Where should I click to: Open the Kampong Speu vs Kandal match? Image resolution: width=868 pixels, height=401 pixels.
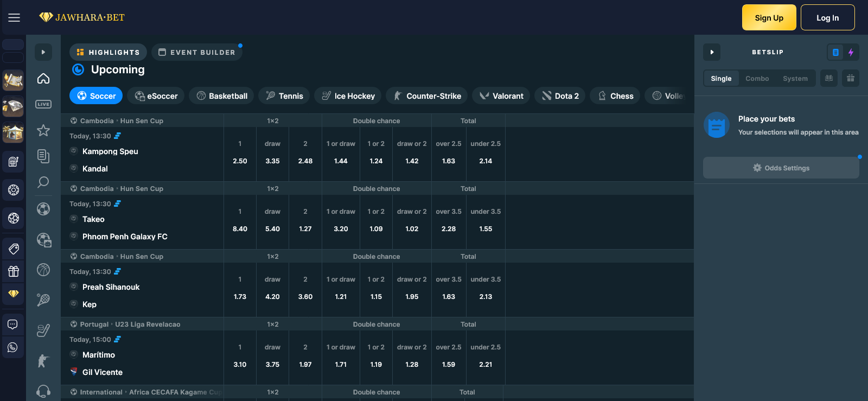pyautogui.click(x=142, y=154)
